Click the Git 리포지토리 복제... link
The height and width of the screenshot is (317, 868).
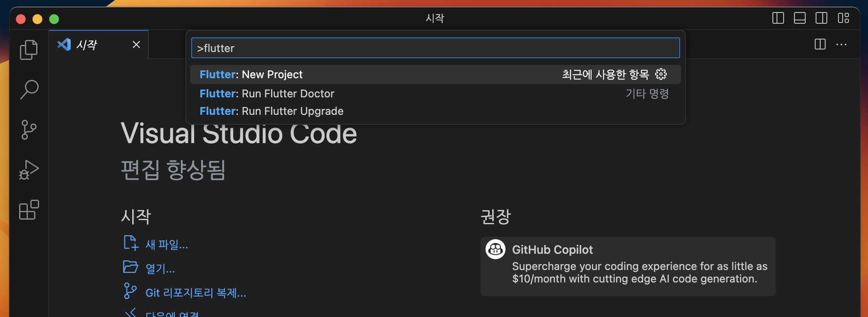(196, 293)
